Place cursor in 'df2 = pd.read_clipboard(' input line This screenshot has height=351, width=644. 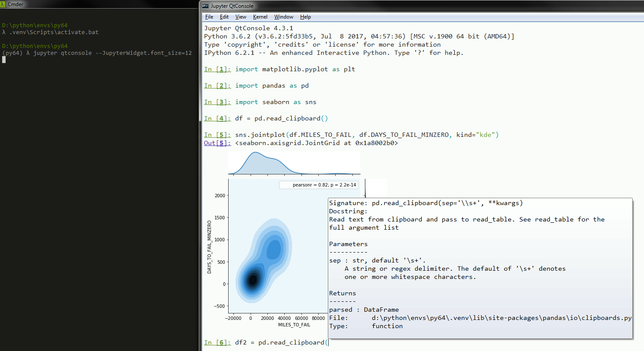click(282, 342)
